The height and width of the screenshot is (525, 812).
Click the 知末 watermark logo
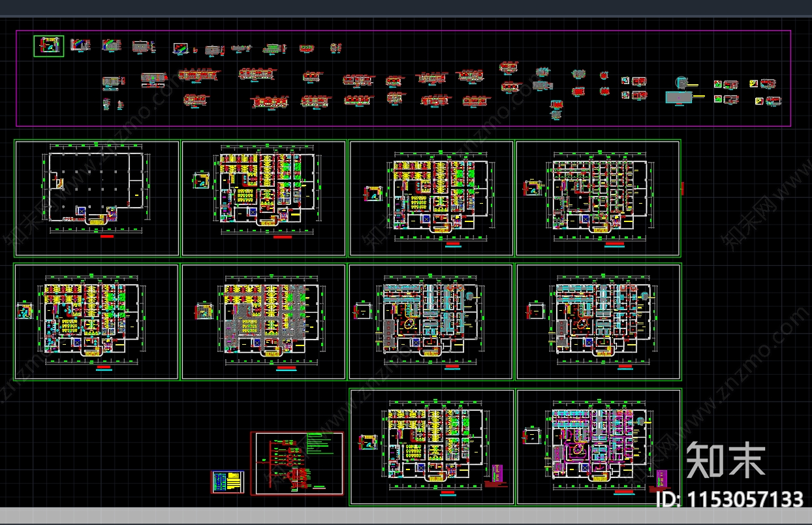click(x=726, y=460)
